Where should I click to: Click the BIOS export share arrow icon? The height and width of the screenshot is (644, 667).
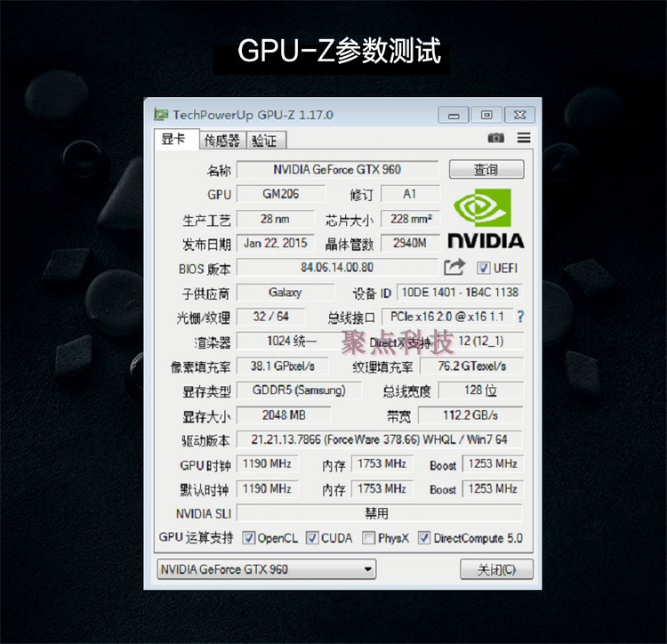point(454,267)
